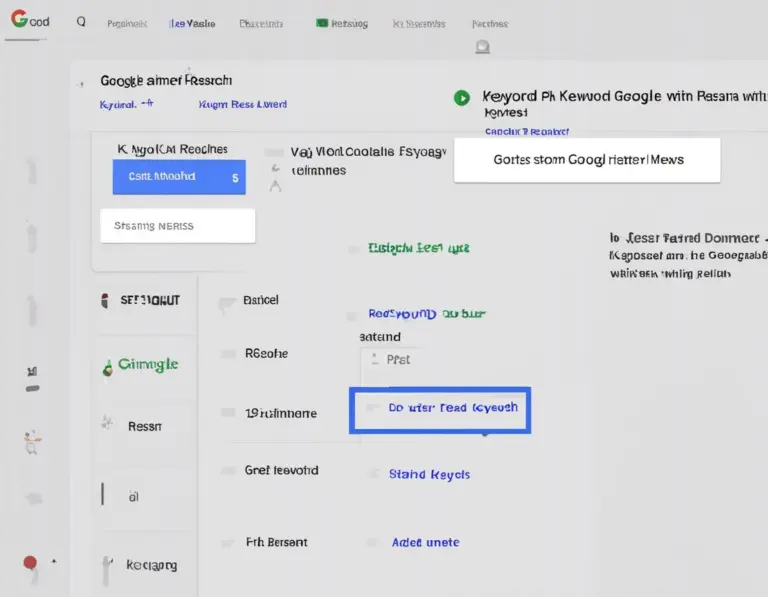768x597 pixels.
Task: Click the green play circle icon
Action: click(461, 98)
